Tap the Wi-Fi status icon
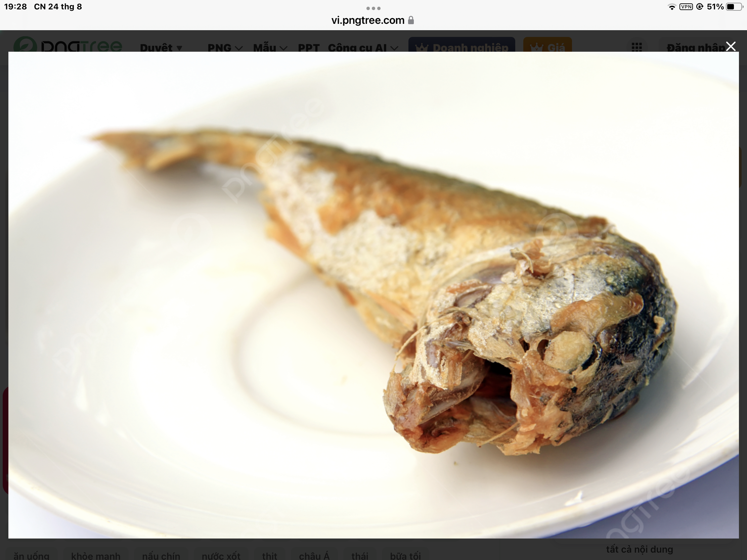 coord(672,7)
